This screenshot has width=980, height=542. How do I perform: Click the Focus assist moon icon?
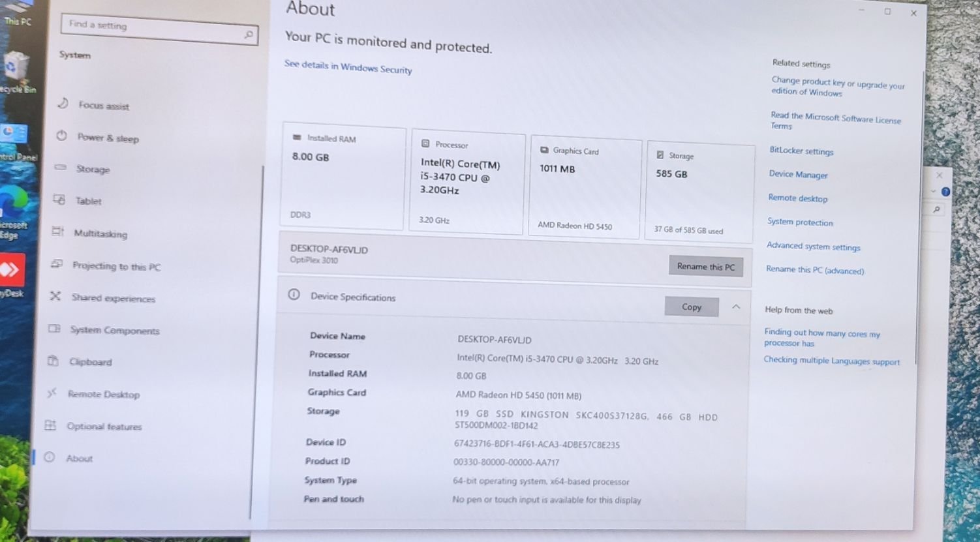(x=63, y=103)
